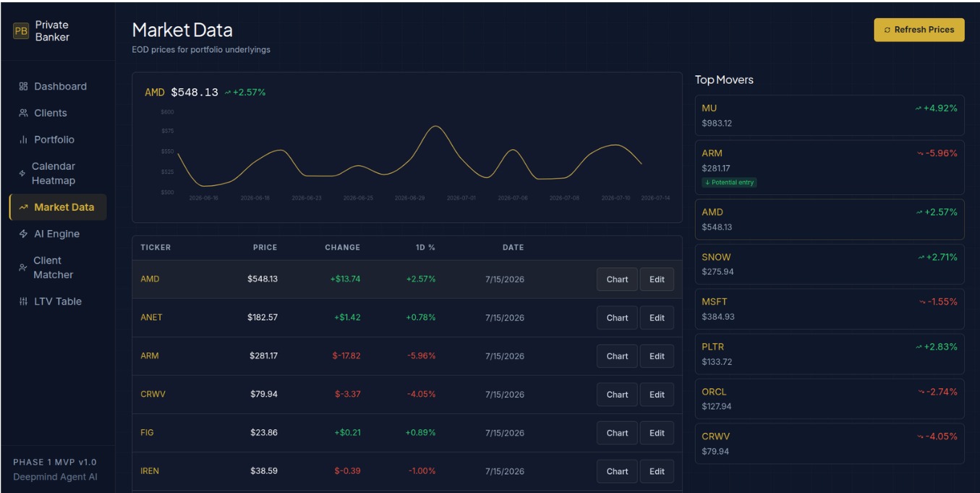Click the PHASE 1 MVP v1.0 label
Screen dimensions: 980x493
[x=55, y=463]
